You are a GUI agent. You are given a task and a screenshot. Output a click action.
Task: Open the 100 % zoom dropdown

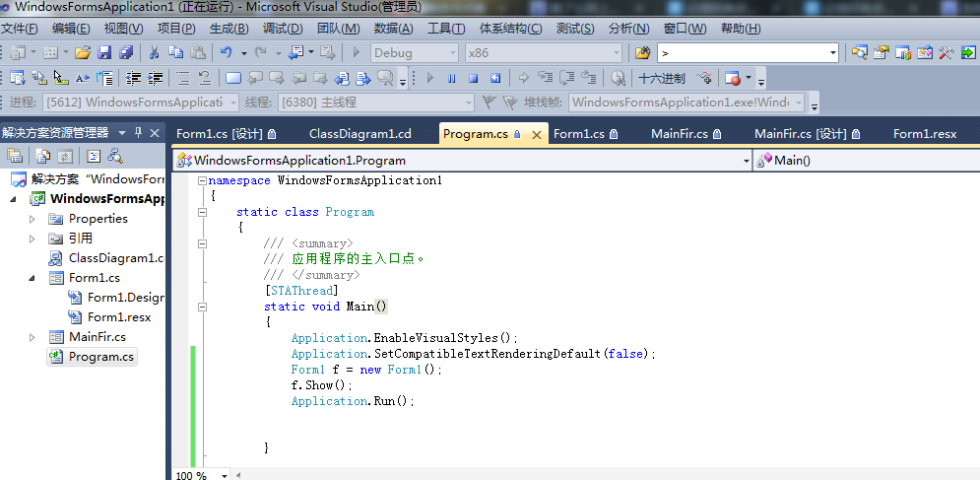[224, 476]
